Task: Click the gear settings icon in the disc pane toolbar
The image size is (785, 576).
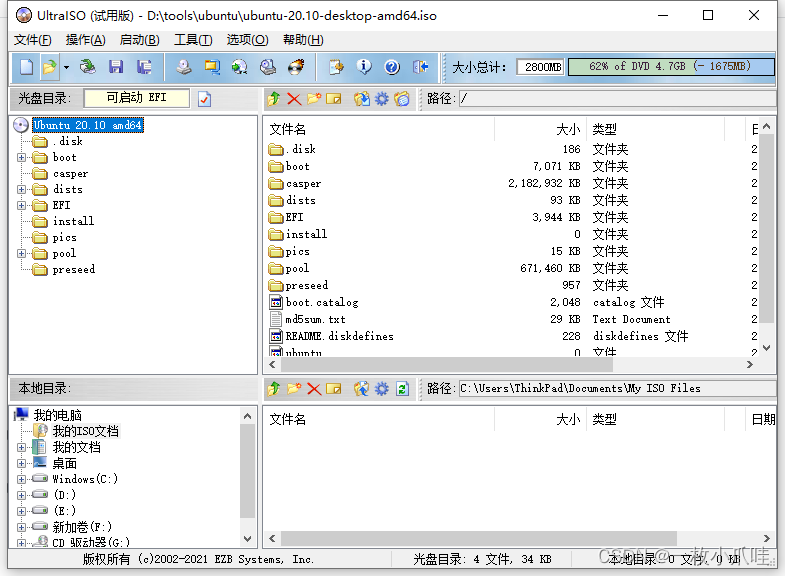Action: tap(381, 99)
